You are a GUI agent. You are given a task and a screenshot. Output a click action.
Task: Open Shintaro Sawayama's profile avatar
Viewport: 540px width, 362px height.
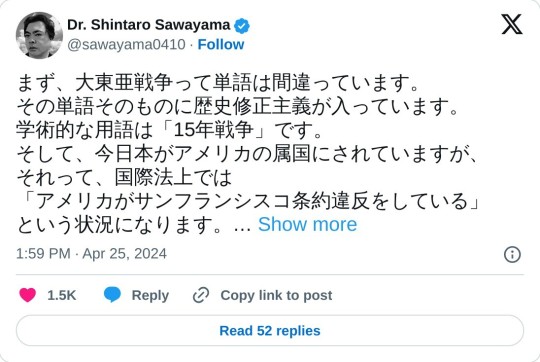coord(39,35)
